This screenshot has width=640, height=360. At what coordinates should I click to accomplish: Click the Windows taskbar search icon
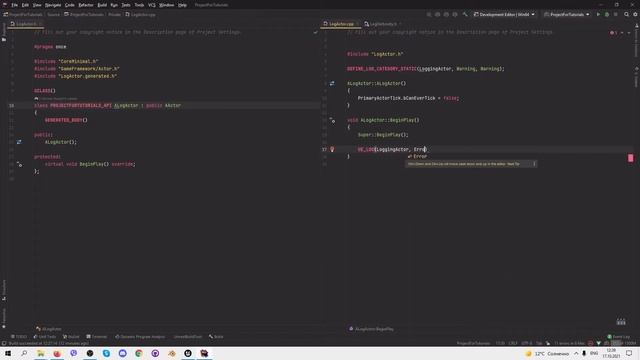(x=24, y=353)
